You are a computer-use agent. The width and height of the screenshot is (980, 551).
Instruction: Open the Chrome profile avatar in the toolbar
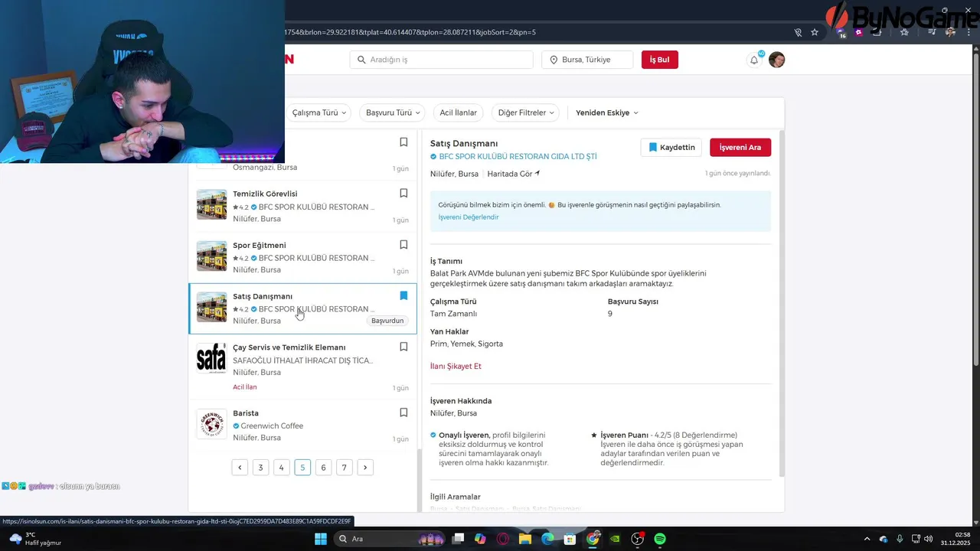click(x=950, y=32)
